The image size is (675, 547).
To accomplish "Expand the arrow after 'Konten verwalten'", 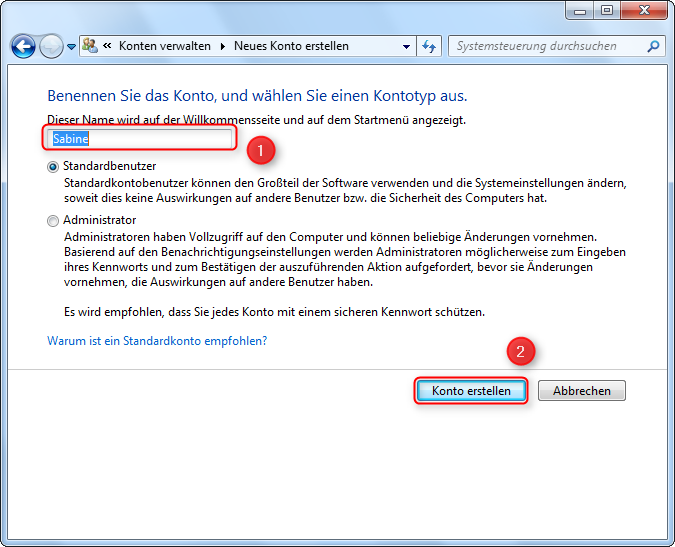I will coord(223,46).
